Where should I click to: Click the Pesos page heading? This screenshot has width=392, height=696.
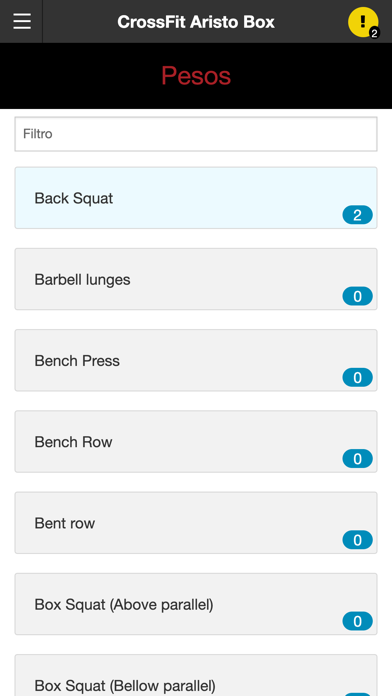coord(196,76)
